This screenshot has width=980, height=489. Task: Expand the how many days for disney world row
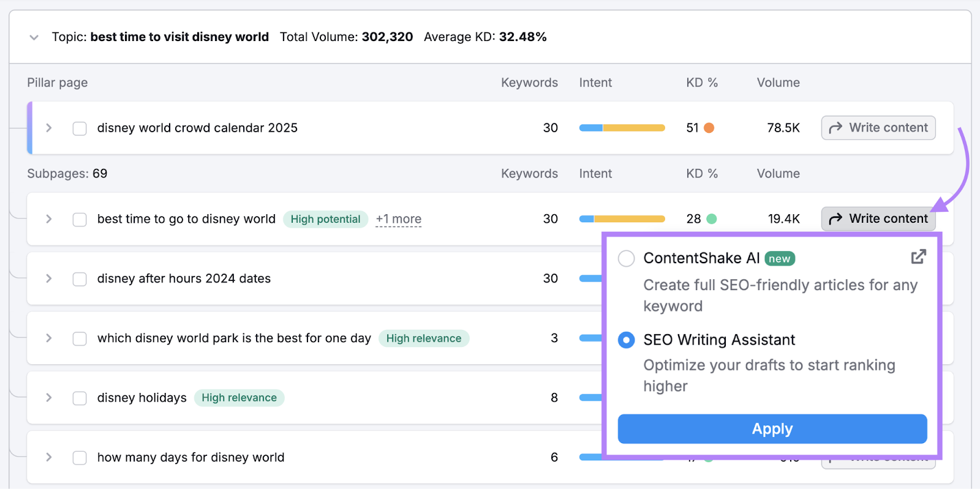[x=49, y=457]
